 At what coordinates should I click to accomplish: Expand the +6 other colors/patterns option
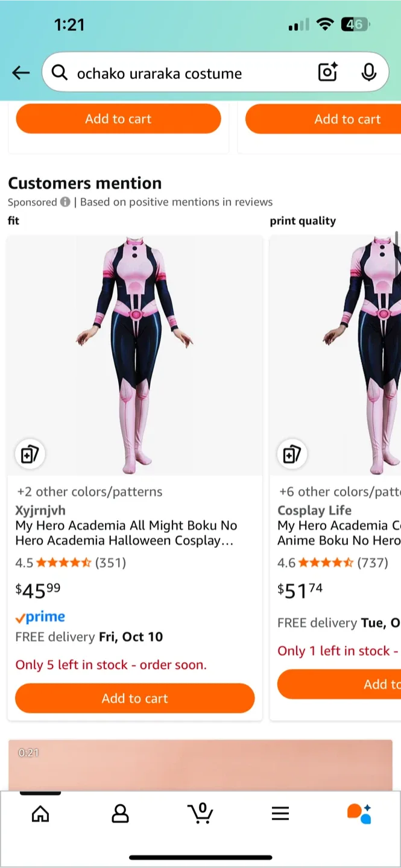[339, 491]
